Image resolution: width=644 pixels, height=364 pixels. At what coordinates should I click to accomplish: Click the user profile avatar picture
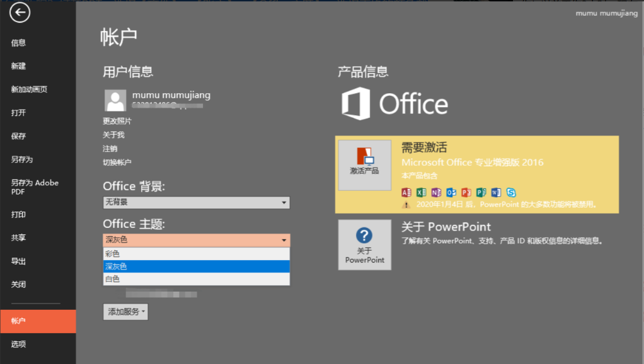[115, 100]
